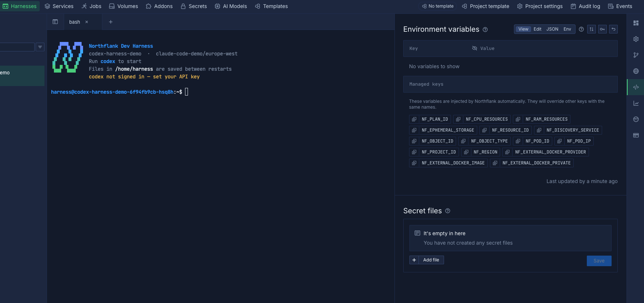644x303 pixels.
Task: Open Project template
Action: tap(486, 6)
